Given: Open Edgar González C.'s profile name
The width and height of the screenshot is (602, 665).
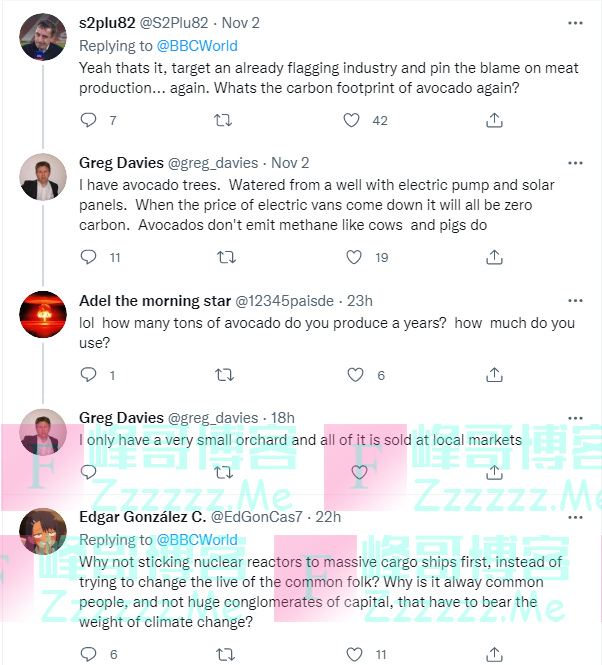Looking at the screenshot, I should [x=143, y=517].
